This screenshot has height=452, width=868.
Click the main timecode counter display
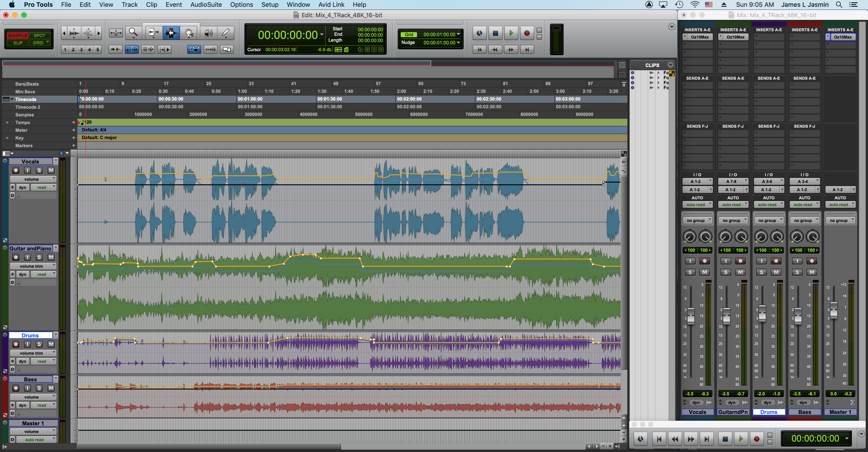click(287, 35)
